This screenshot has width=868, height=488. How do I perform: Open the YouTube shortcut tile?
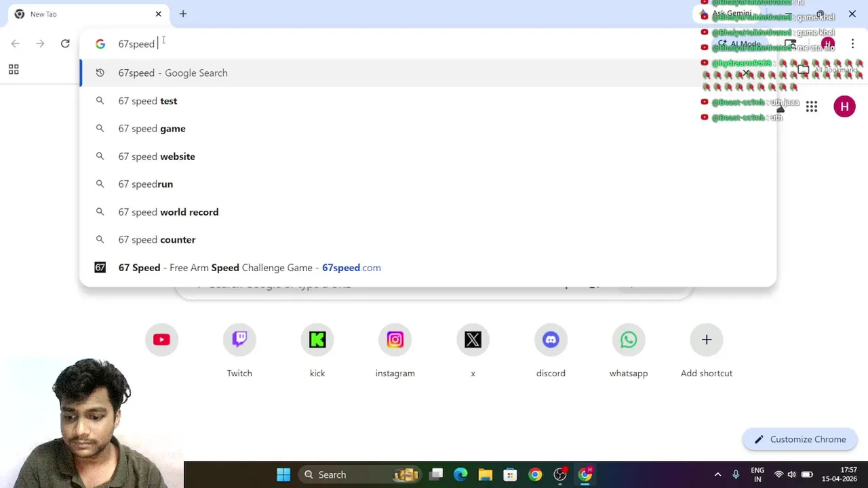(161, 340)
